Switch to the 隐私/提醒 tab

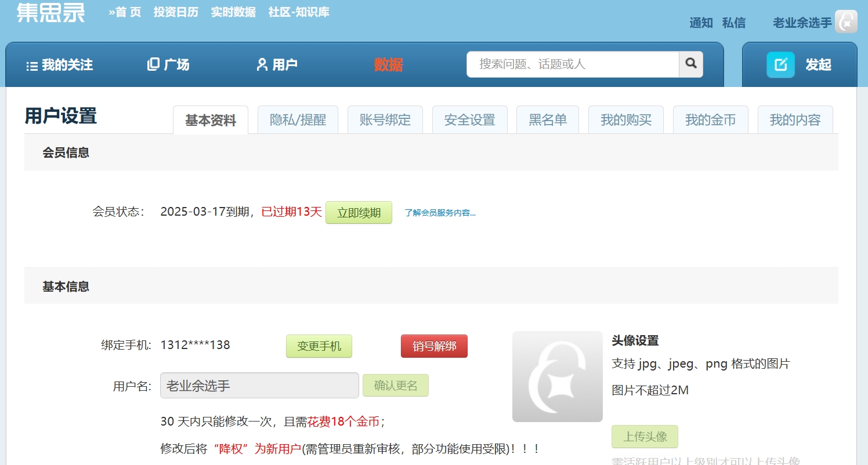click(298, 120)
